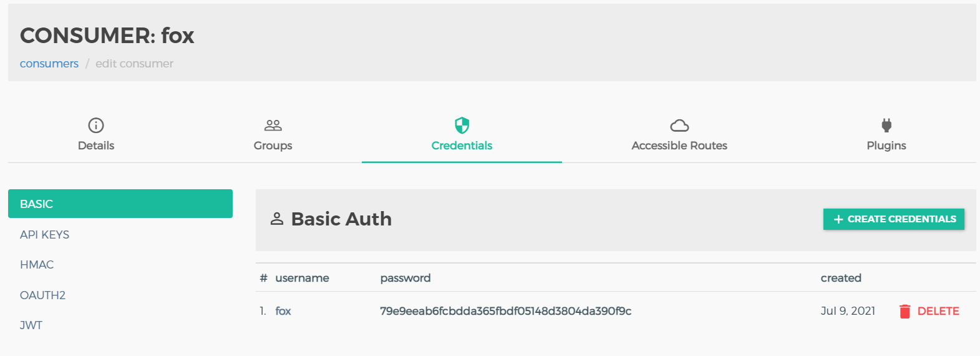
Task: Follow the consumers breadcrumb link
Action: (49, 64)
